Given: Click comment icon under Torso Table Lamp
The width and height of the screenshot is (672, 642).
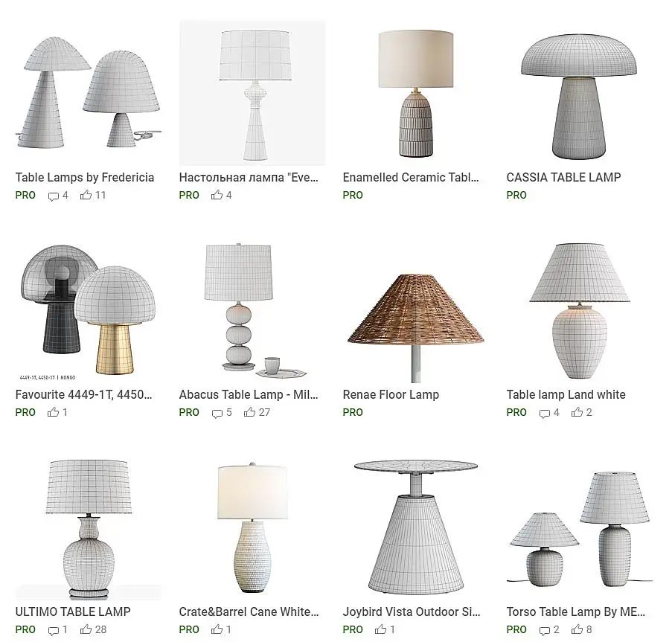Looking at the screenshot, I should click(544, 630).
